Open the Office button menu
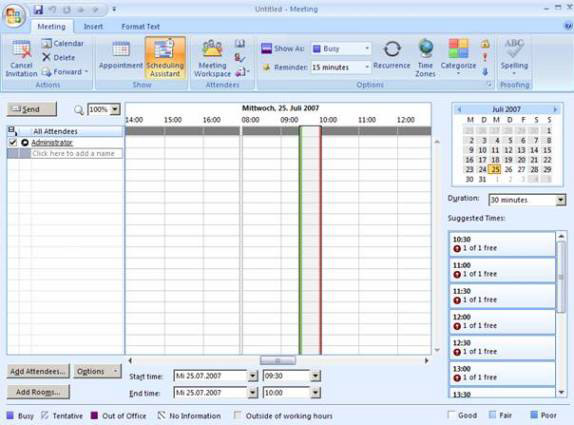 point(14,16)
